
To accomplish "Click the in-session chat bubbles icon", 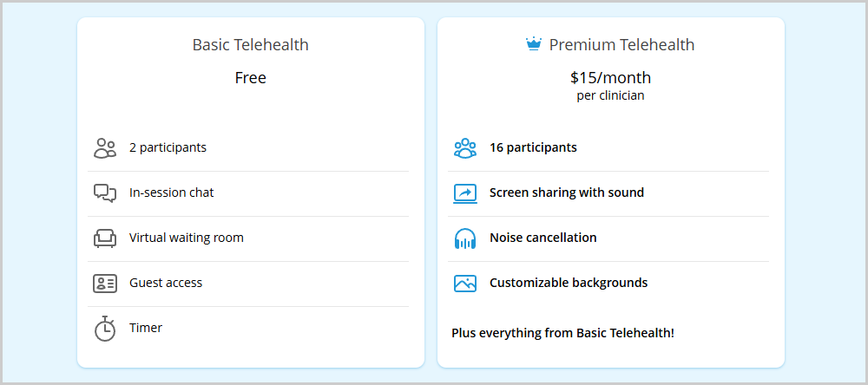I will tap(105, 193).
